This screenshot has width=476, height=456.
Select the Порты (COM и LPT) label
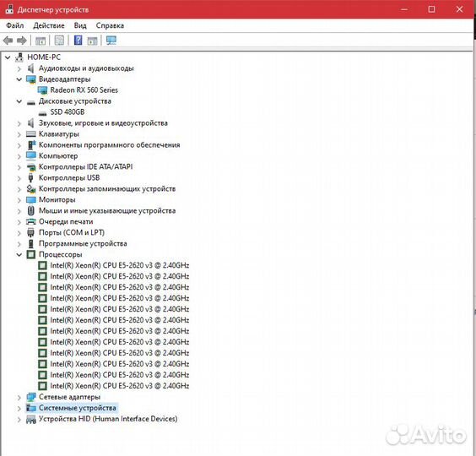72,232
